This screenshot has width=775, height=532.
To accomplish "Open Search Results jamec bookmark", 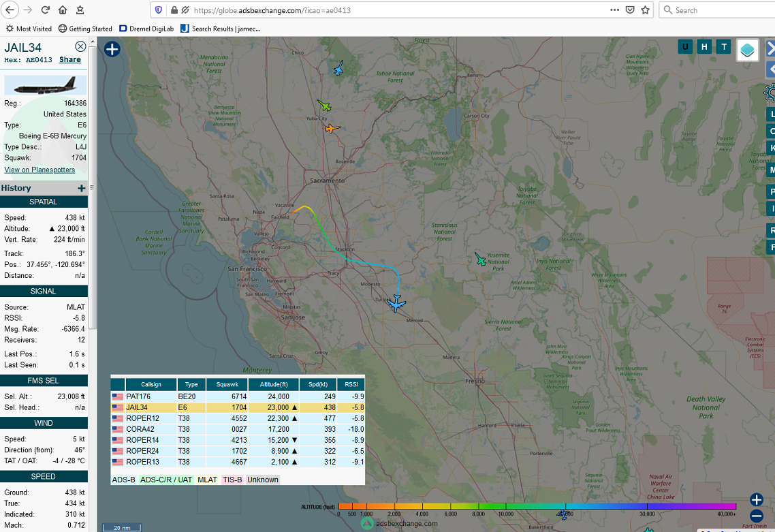I will click(221, 29).
